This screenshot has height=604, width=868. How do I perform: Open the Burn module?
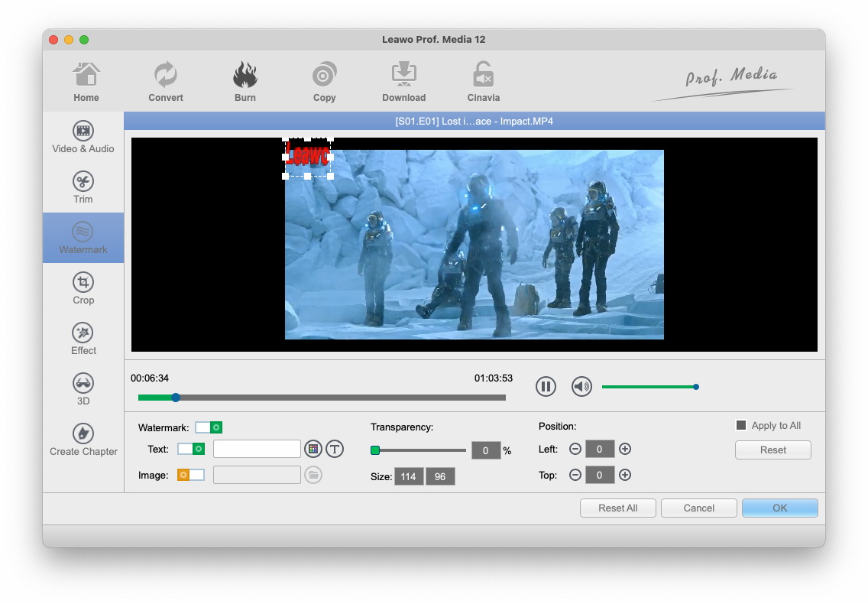(x=245, y=82)
